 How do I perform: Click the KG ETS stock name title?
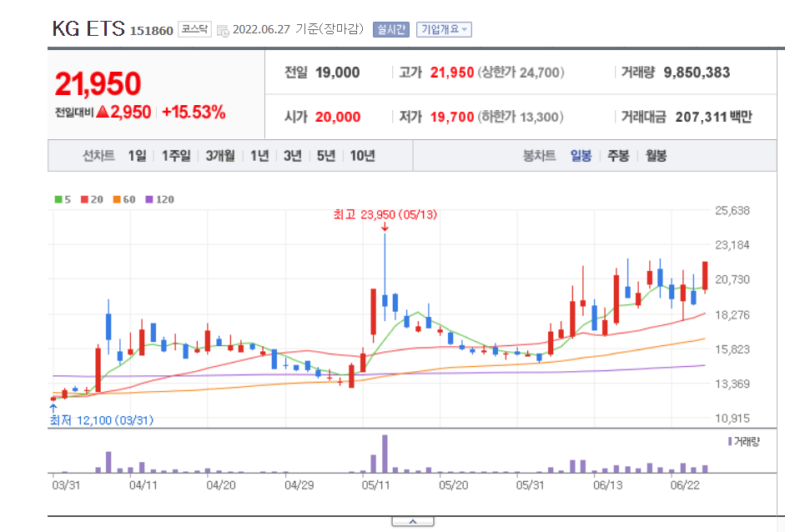88,28
